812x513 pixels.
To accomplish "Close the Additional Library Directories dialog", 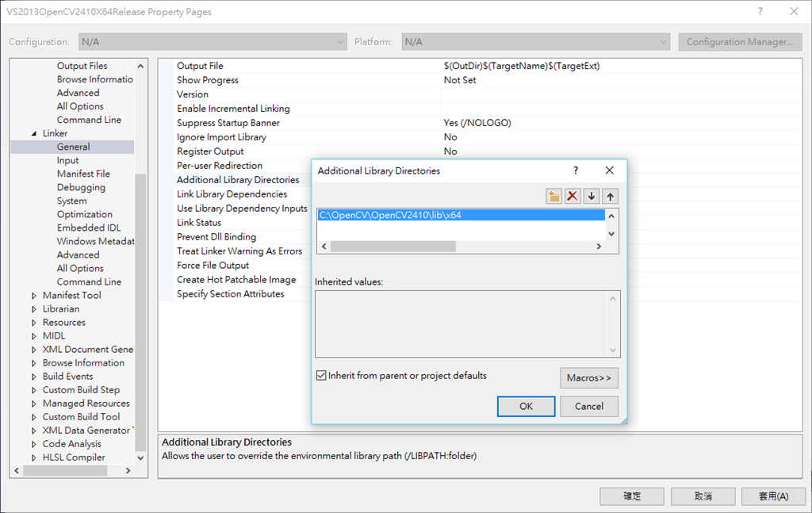I will [x=610, y=170].
